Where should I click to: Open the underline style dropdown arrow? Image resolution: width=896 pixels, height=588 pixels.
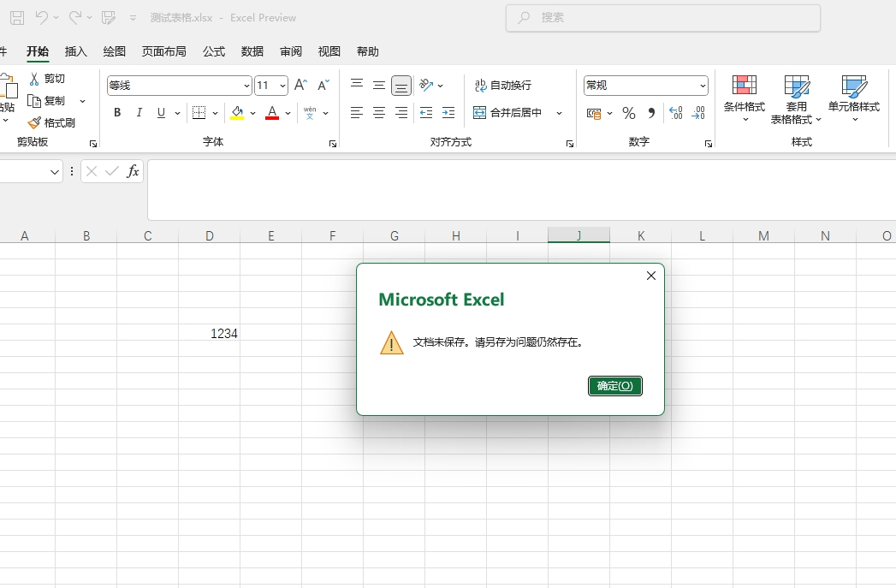click(178, 113)
